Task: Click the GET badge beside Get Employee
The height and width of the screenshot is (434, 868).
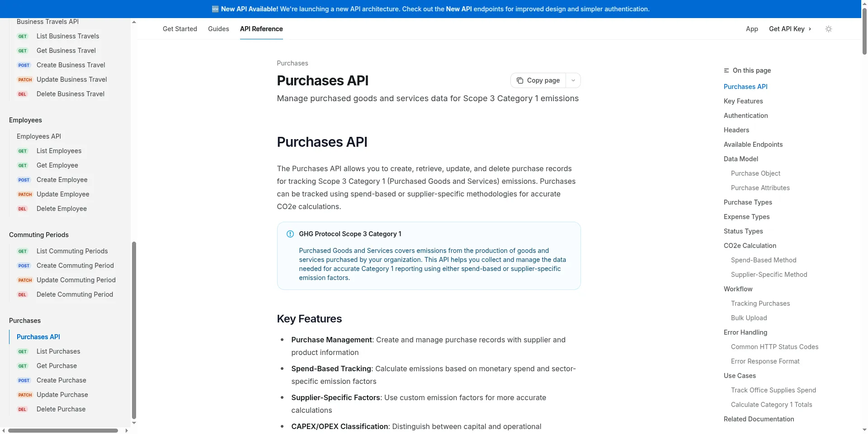Action: point(23,165)
